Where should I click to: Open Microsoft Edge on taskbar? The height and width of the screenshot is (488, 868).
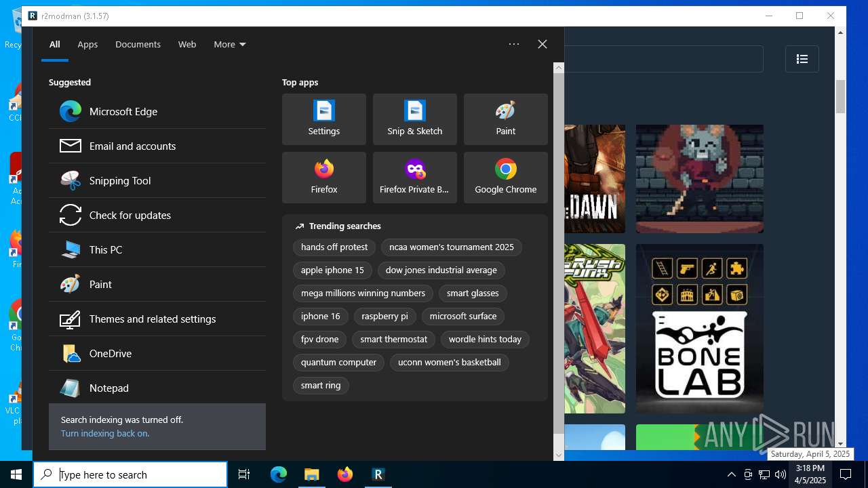click(279, 474)
